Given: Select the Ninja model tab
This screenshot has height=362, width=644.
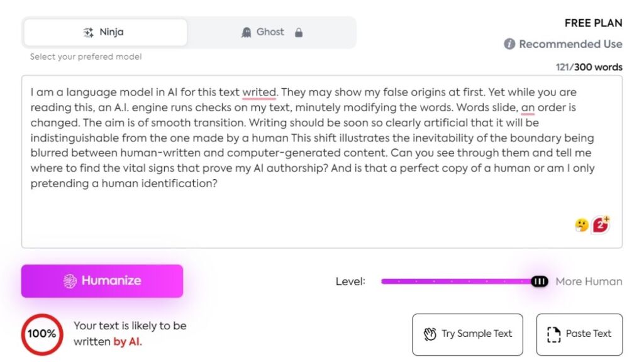Looking at the screenshot, I should click(105, 32).
